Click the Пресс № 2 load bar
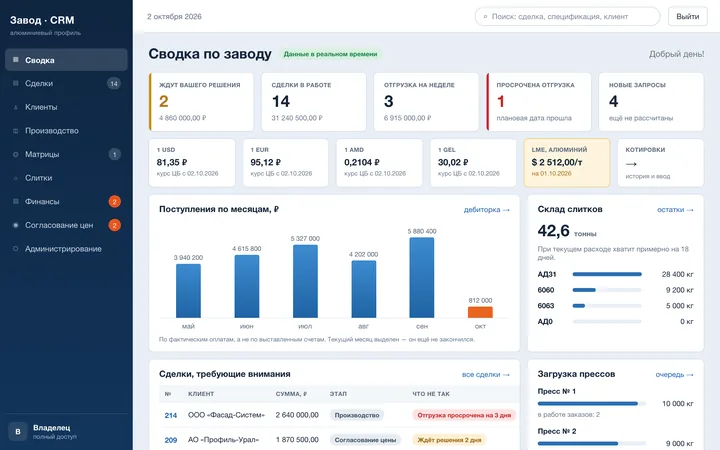Viewport: 720px width, 450px height. click(591, 444)
